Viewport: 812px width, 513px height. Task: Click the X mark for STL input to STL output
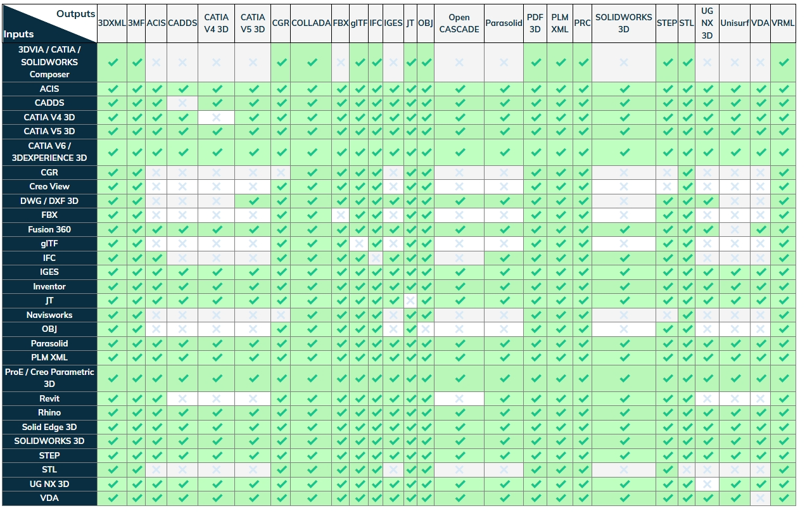pos(687,469)
